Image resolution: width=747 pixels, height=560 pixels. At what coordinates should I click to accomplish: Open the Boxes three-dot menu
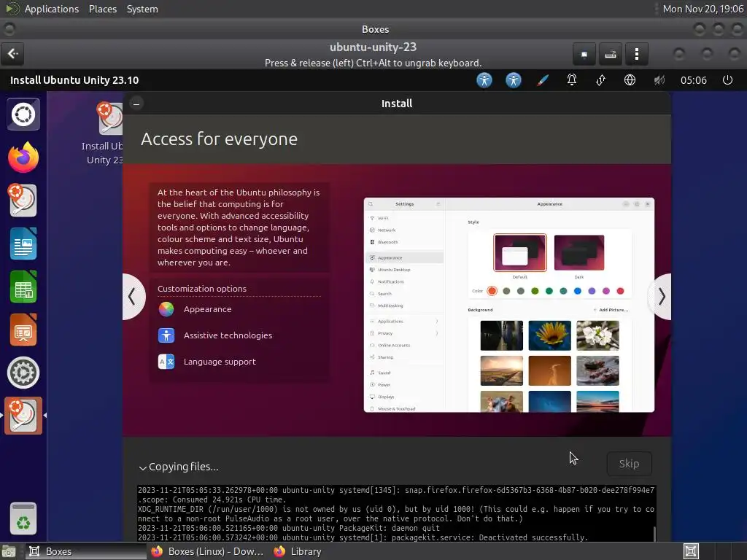[x=636, y=54]
